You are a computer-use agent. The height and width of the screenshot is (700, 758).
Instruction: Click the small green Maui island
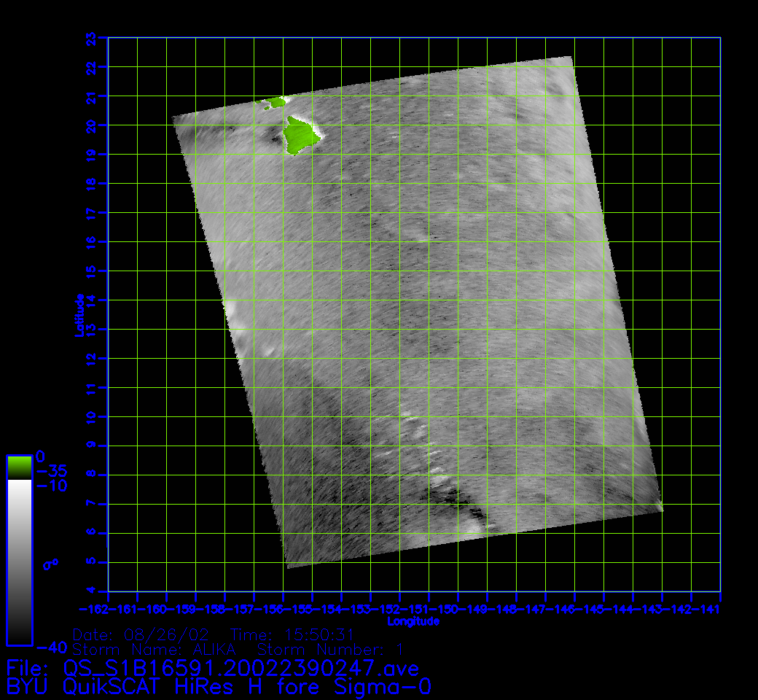(x=275, y=102)
